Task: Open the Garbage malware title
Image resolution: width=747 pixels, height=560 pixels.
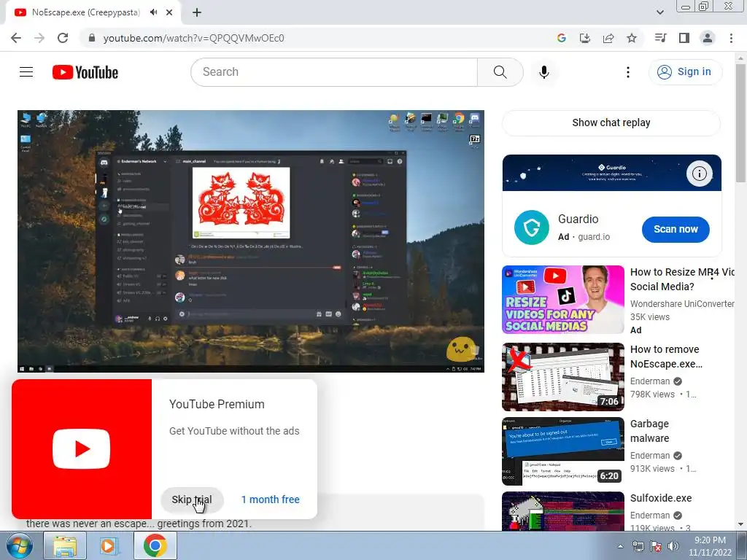Action: click(649, 431)
